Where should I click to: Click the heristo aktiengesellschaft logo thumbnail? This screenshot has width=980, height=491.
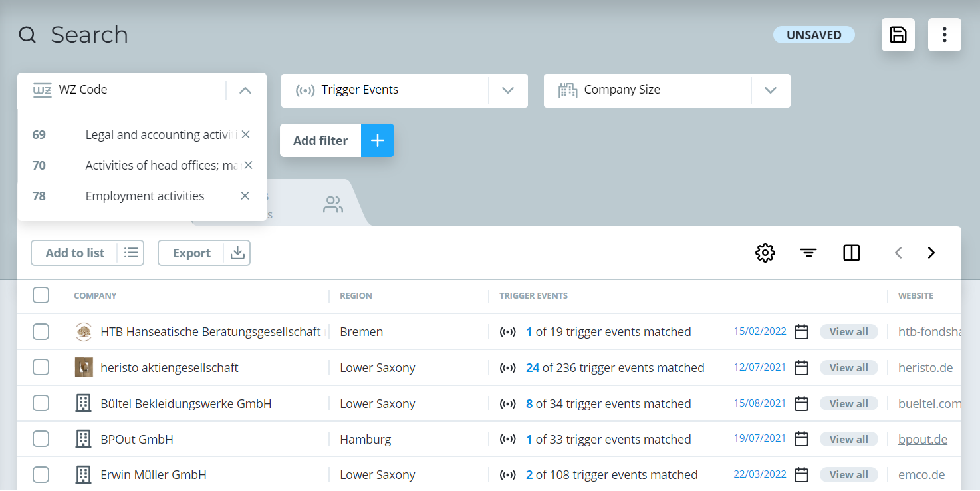[x=83, y=367]
